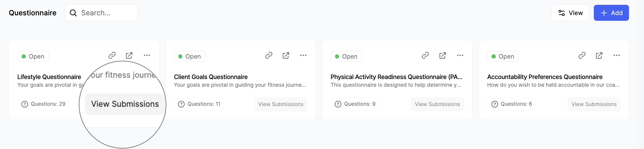Open the Client Goals Questionnaire title
644x149 pixels.
pyautogui.click(x=211, y=77)
